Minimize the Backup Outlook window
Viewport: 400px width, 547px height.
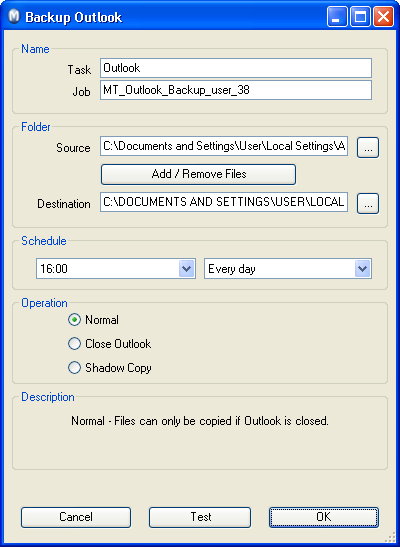(x=337, y=16)
